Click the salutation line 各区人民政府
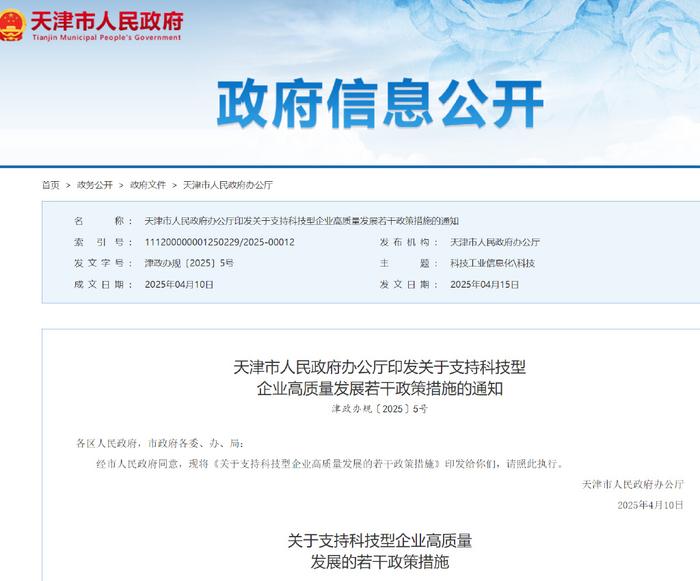Screen dimensions: 700x581 [x=160, y=443]
